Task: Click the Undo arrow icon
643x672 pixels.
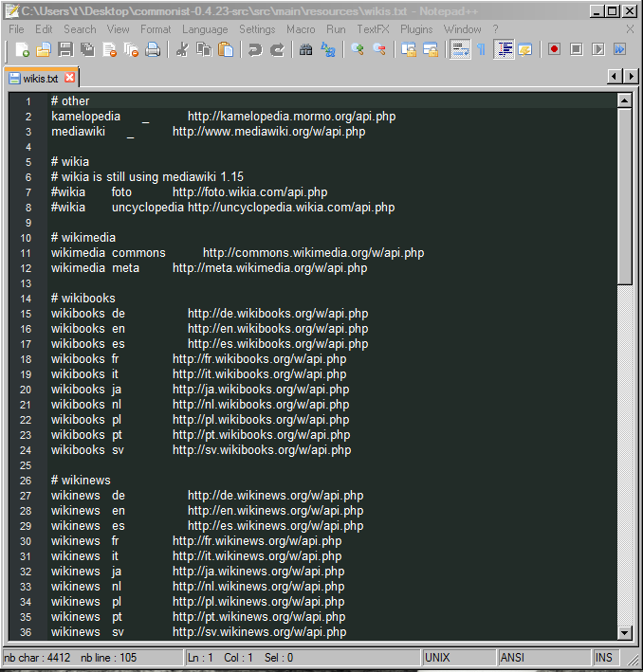Action: point(254,50)
